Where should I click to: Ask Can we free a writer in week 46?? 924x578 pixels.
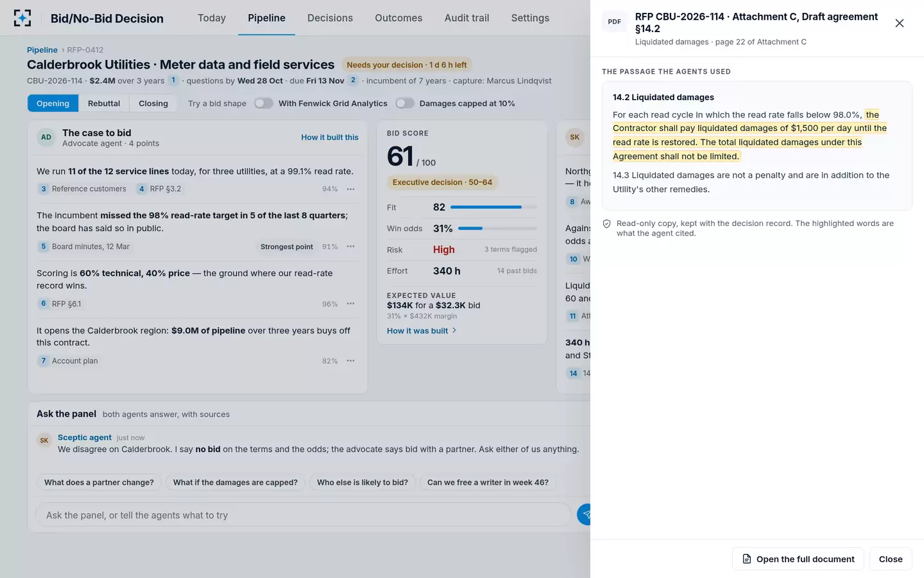pos(488,482)
